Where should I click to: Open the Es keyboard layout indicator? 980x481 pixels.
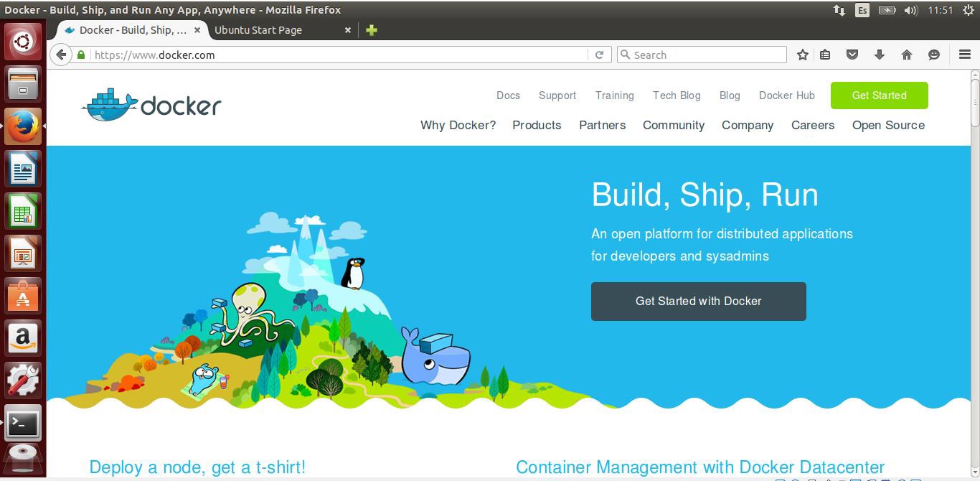click(x=862, y=10)
